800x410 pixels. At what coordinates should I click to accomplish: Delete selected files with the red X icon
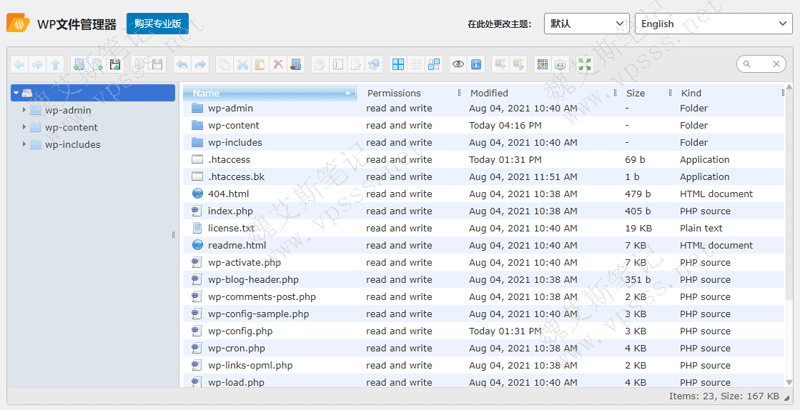[x=278, y=64]
